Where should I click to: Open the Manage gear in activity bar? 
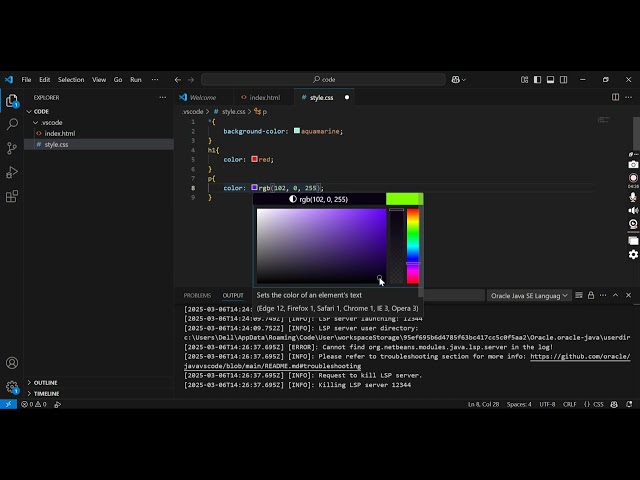coord(12,387)
